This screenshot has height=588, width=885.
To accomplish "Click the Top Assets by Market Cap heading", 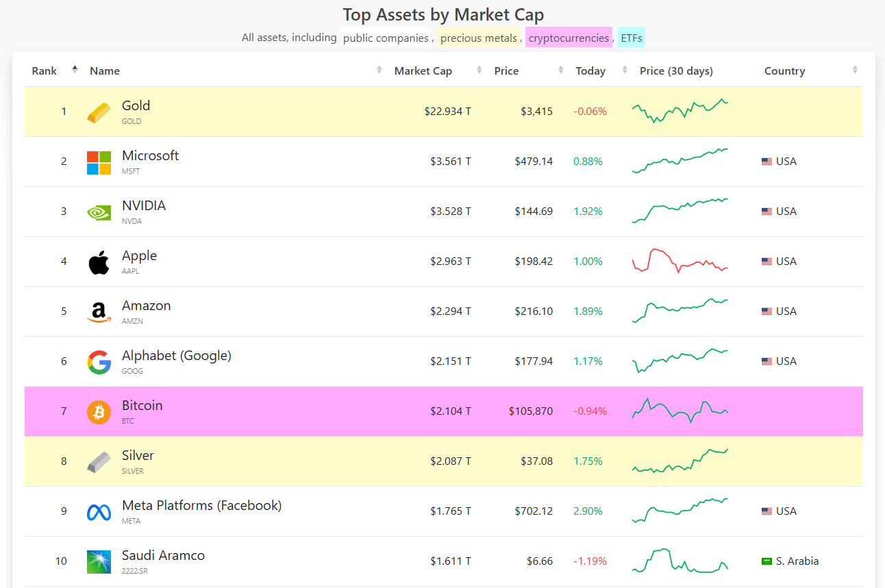I will coord(443,14).
